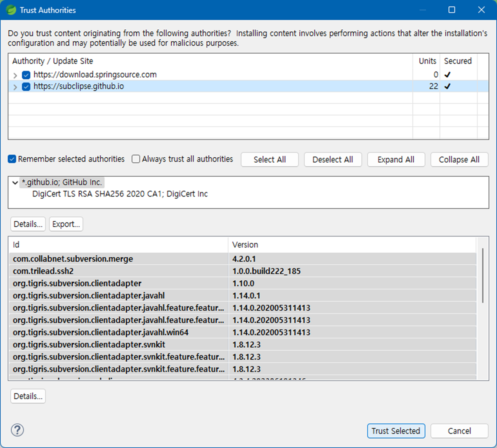Open Details below the Id table

[x=28, y=396]
